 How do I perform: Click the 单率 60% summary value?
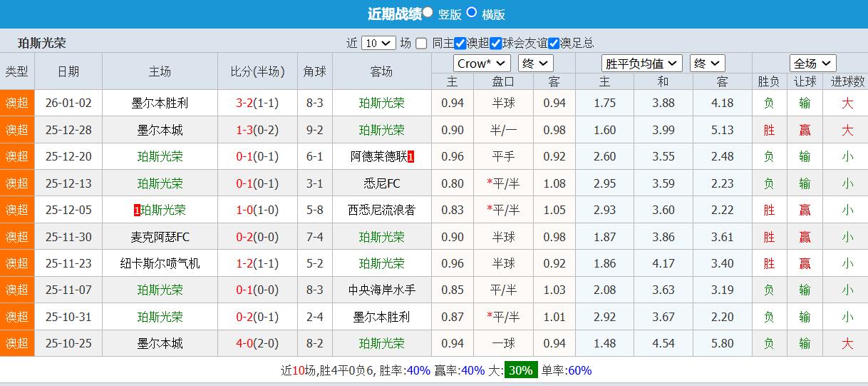pyautogui.click(x=579, y=370)
